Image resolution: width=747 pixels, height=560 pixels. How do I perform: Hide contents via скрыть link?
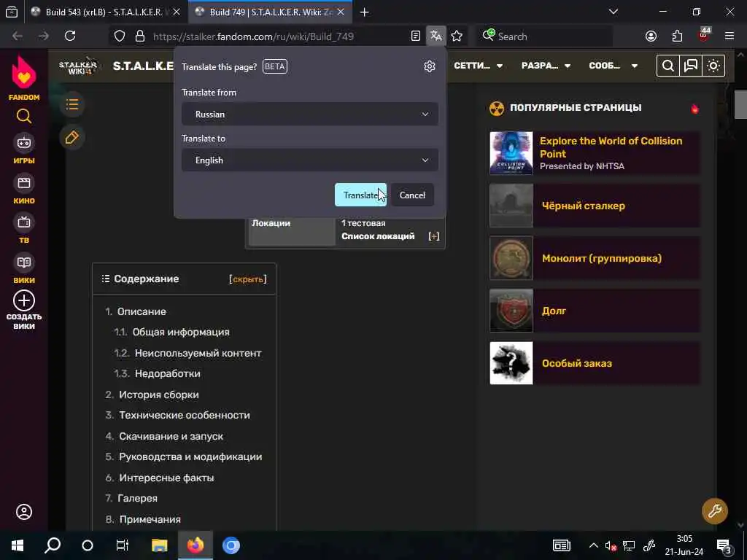pos(248,279)
